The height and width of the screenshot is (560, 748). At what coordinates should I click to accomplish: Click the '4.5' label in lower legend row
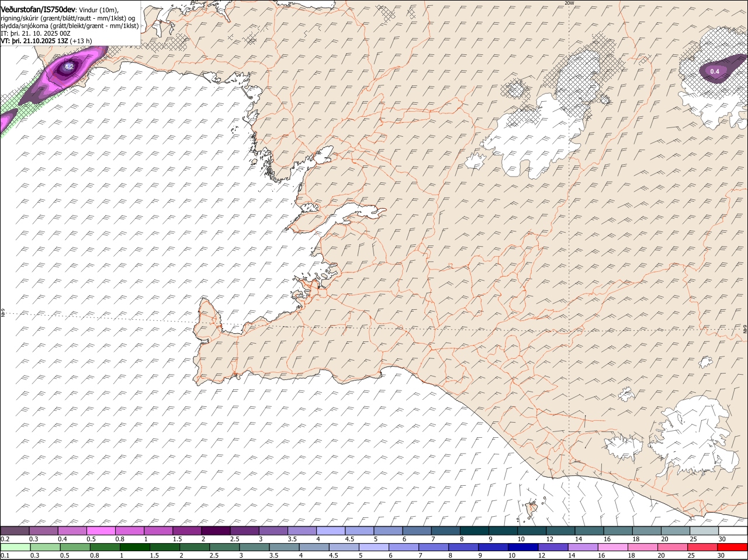pyautogui.click(x=334, y=555)
